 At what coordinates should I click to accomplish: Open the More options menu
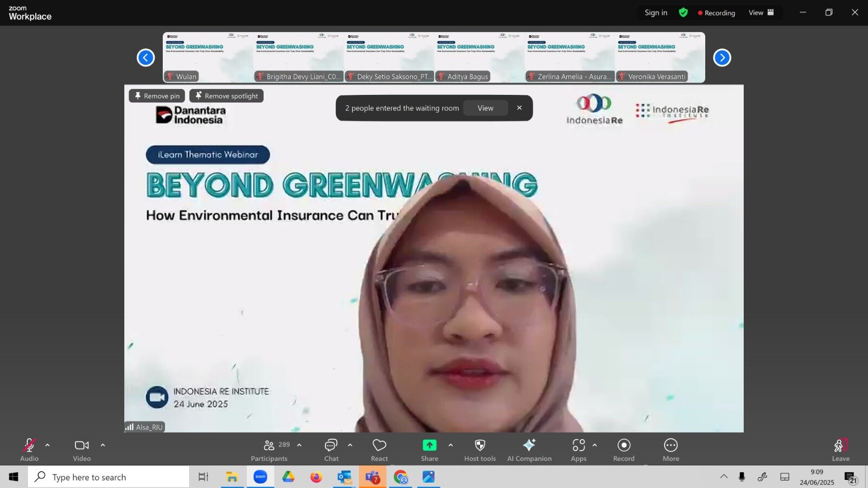[x=671, y=450]
